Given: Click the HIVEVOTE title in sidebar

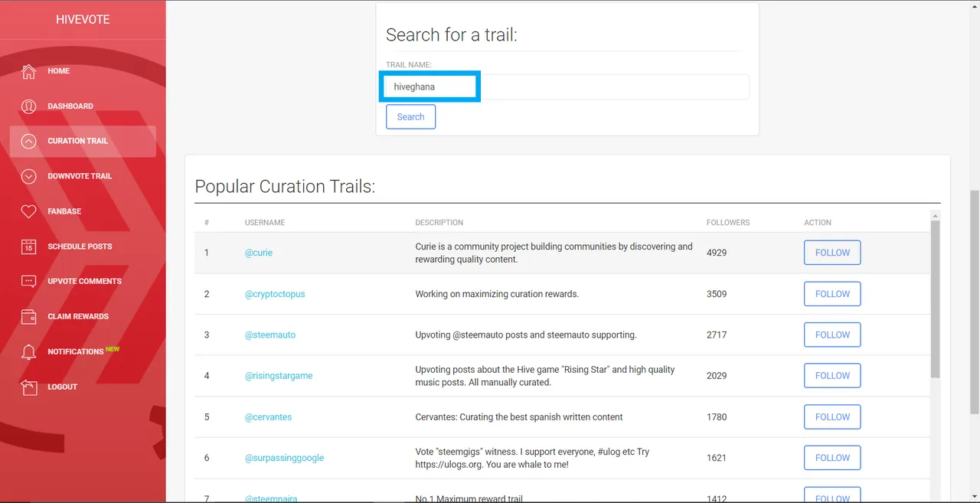Looking at the screenshot, I should [83, 19].
